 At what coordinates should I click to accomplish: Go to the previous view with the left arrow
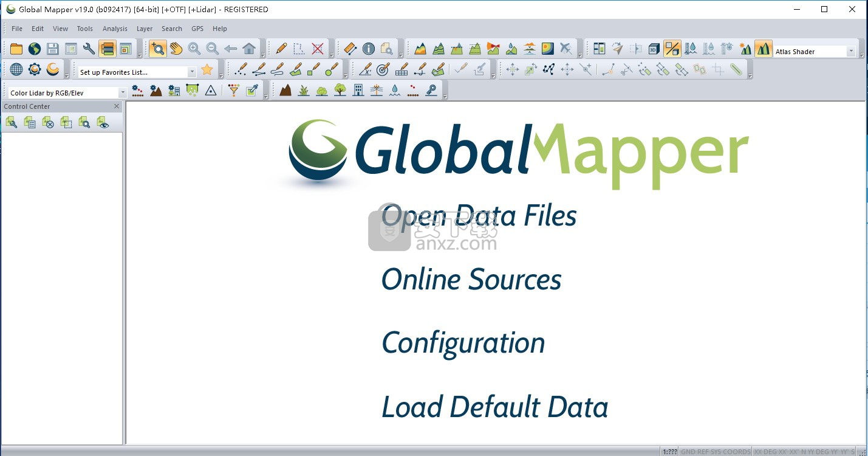pos(231,49)
